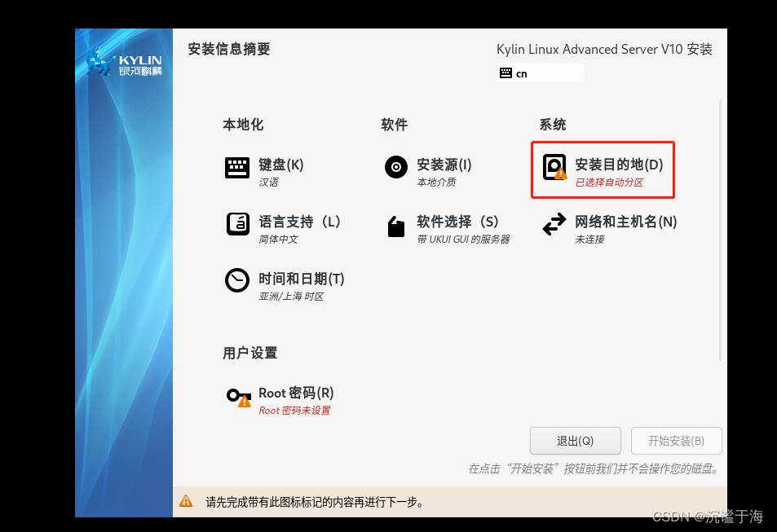
Task: Click the hard disk icon for 安装目的地
Action: (x=554, y=167)
